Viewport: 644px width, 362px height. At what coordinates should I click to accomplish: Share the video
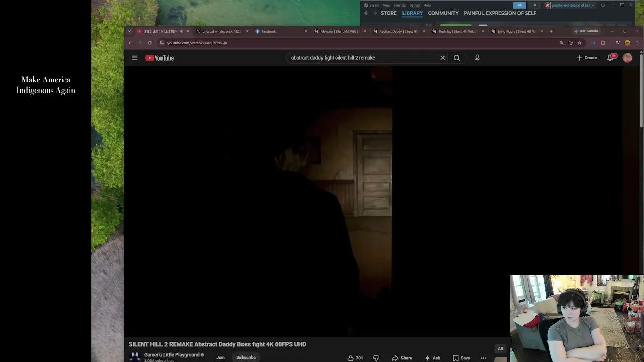click(402, 358)
